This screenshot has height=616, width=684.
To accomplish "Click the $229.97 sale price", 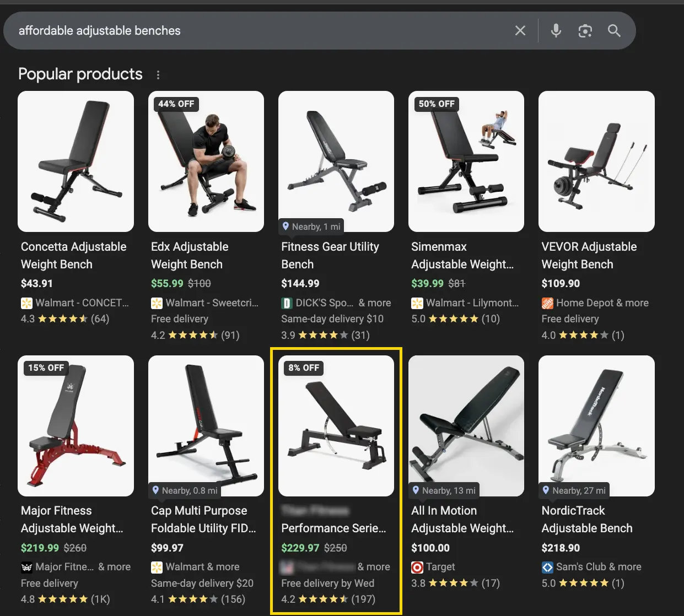I will [300, 548].
